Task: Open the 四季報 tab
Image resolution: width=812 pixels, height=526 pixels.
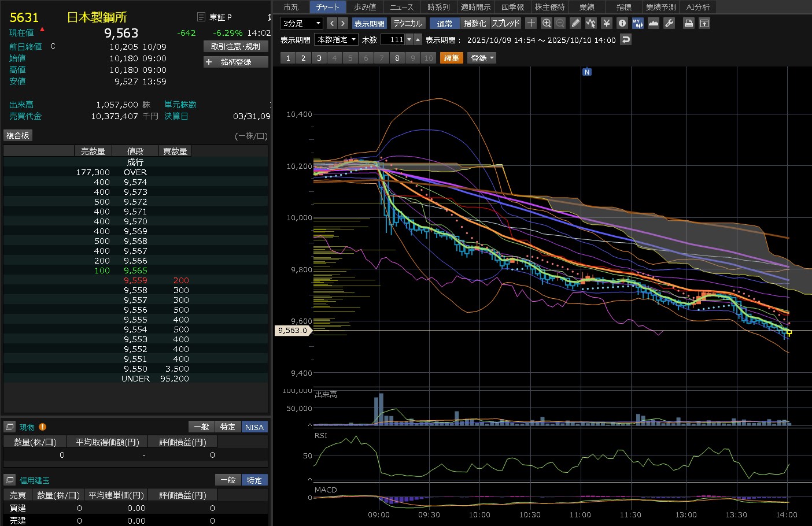Action: tap(512, 7)
